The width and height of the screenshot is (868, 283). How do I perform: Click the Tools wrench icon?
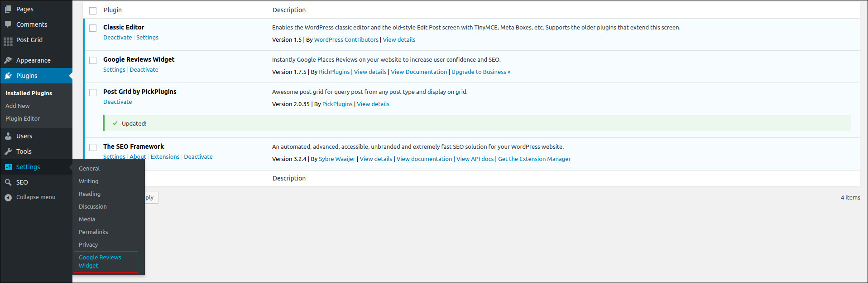[8, 151]
